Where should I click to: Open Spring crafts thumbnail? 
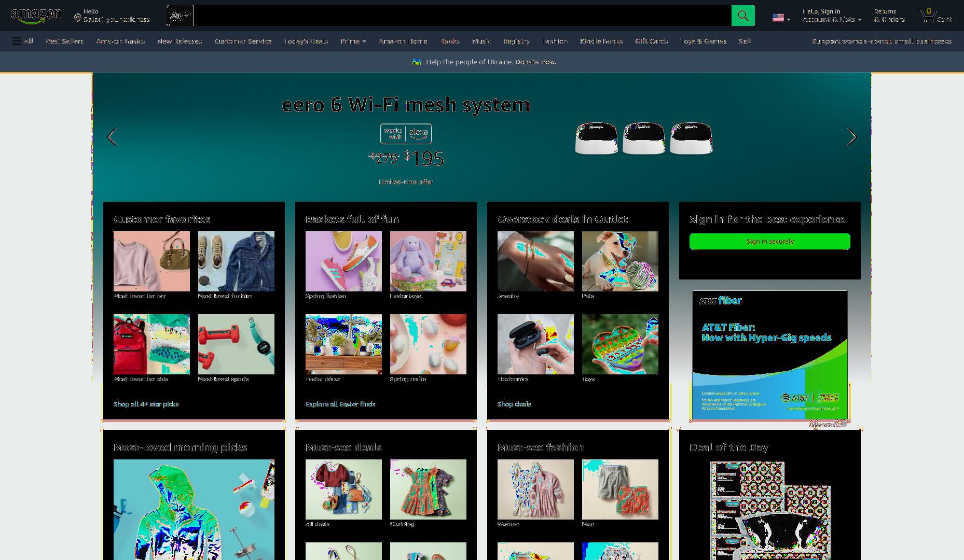pyautogui.click(x=428, y=344)
